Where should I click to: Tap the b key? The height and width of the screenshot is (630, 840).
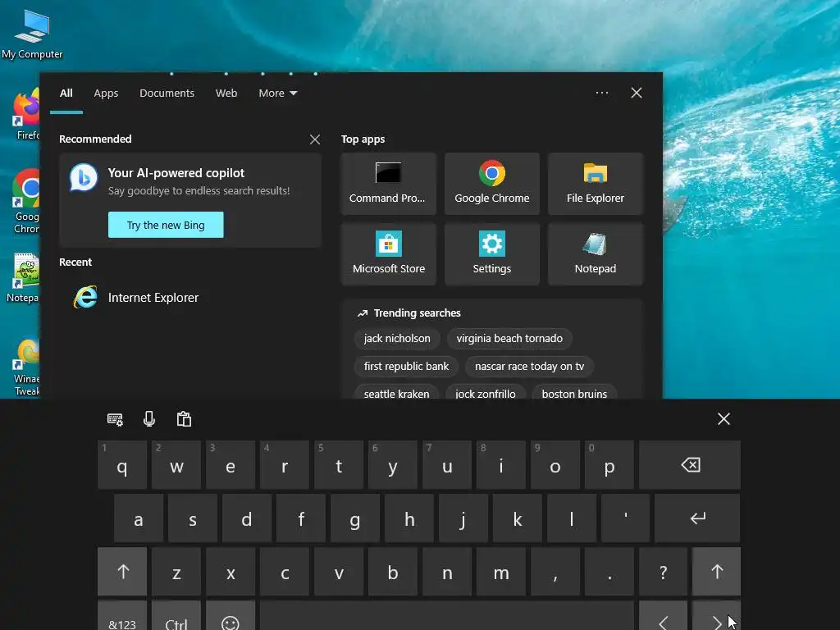(393, 572)
